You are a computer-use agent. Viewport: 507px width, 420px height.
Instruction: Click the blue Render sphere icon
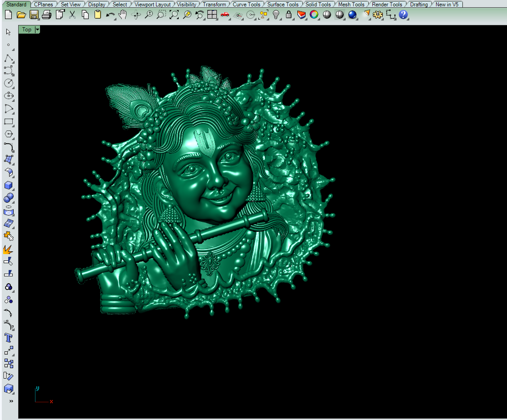[x=352, y=15]
